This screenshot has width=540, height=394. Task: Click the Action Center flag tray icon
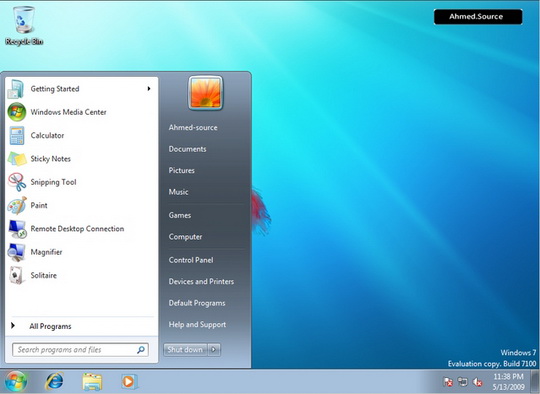click(448, 382)
